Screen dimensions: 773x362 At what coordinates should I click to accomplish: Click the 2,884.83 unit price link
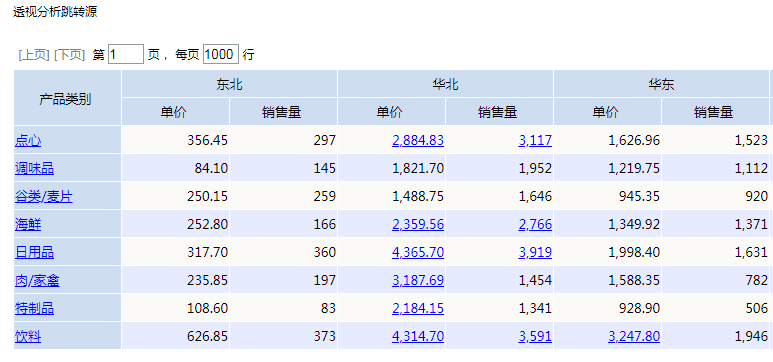(x=418, y=141)
